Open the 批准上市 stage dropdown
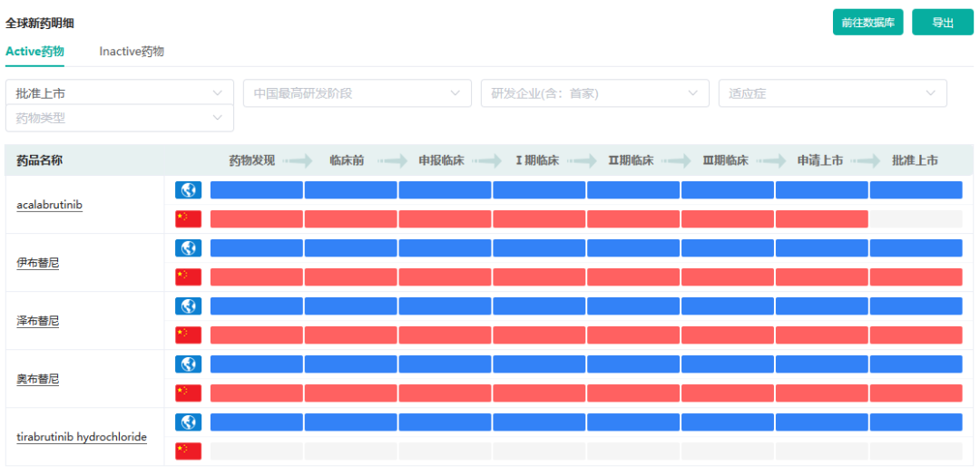Screen dimensions: 980x475 119,93
